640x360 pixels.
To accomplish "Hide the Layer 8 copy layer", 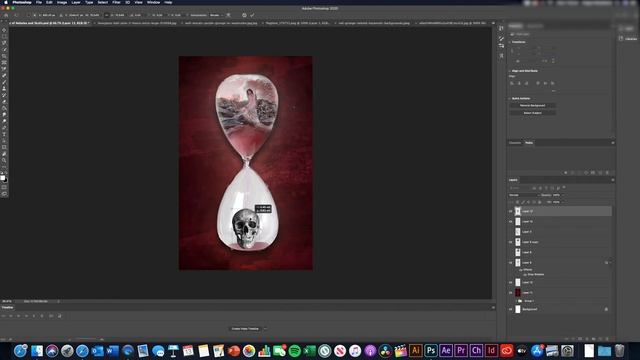I will pyautogui.click(x=511, y=242).
